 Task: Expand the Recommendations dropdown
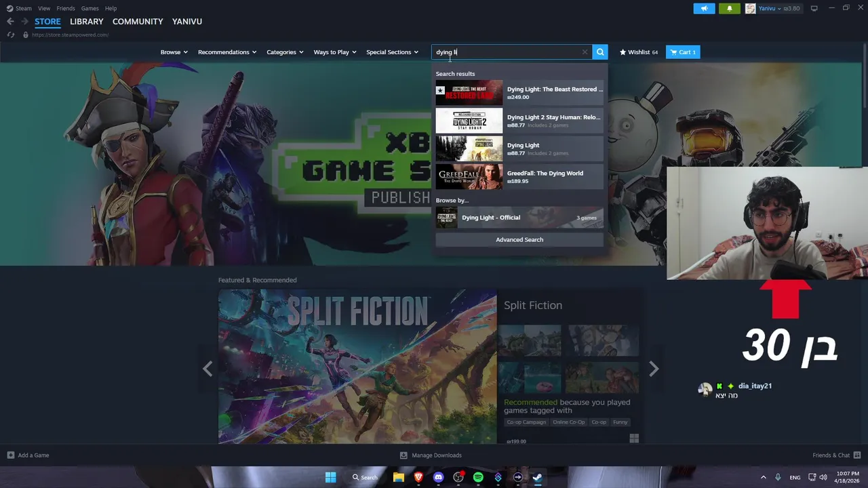click(227, 52)
